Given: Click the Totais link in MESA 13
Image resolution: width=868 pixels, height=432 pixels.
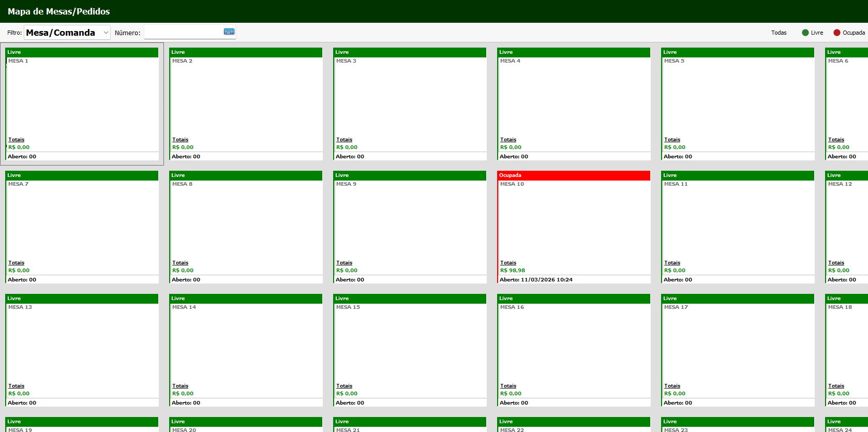Looking at the screenshot, I should (x=16, y=386).
